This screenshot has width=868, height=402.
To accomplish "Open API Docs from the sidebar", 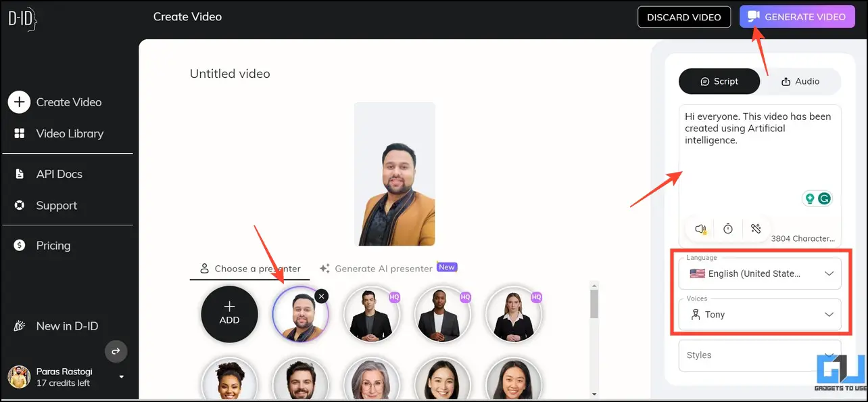I will (48, 174).
